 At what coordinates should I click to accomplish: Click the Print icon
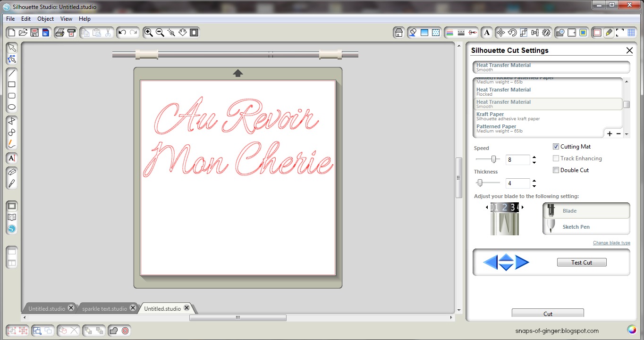(59, 33)
